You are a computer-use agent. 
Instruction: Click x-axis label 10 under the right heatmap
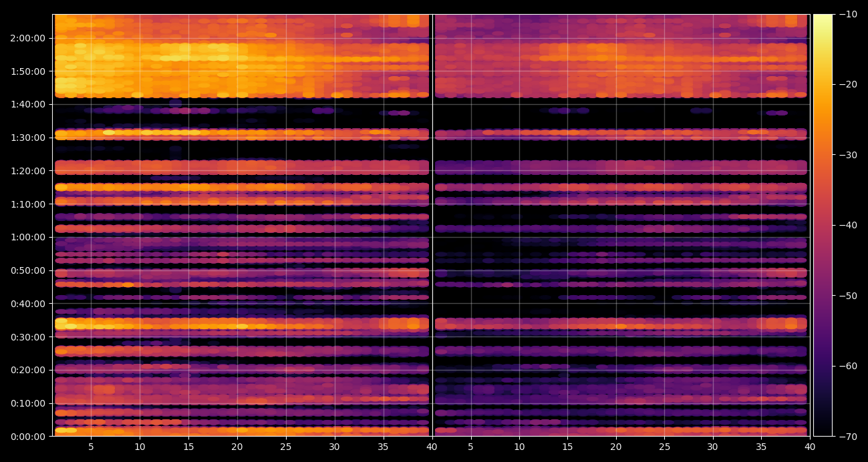point(519,447)
